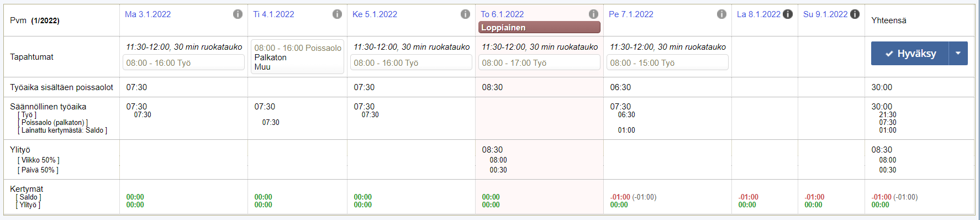Open the Ma 3.1.2022 date link

147,14
